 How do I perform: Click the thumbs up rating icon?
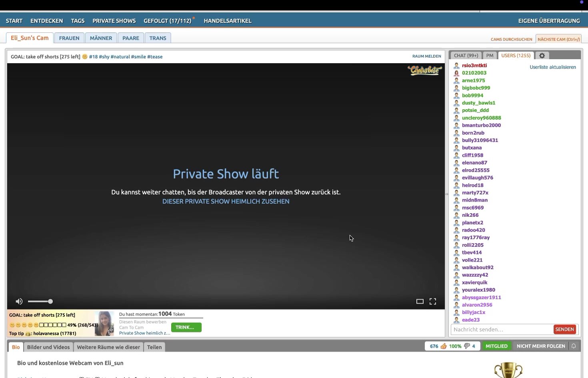pyautogui.click(x=444, y=346)
